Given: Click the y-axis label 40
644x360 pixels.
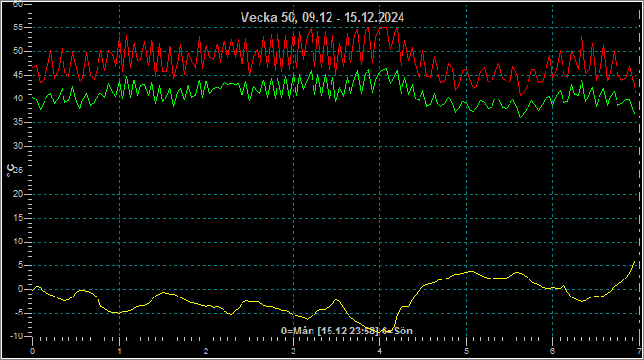Looking at the screenshot, I should click(18, 99).
